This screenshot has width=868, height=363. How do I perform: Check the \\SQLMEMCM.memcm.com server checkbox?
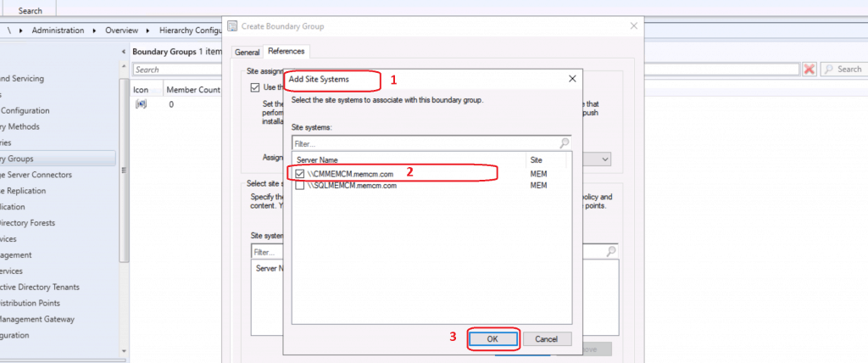299,187
